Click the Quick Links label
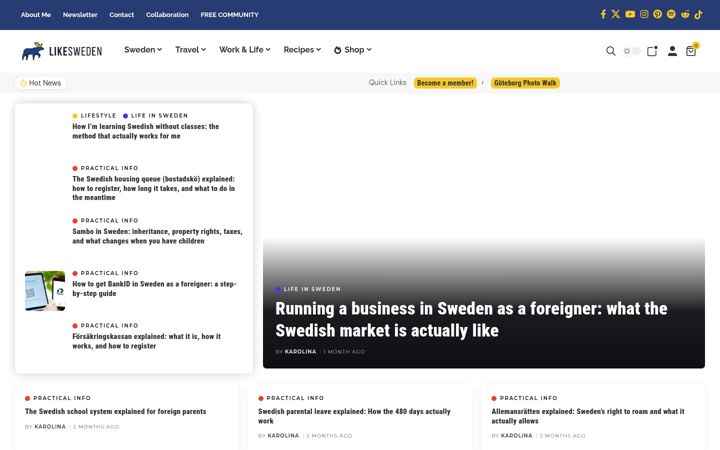 point(388,83)
